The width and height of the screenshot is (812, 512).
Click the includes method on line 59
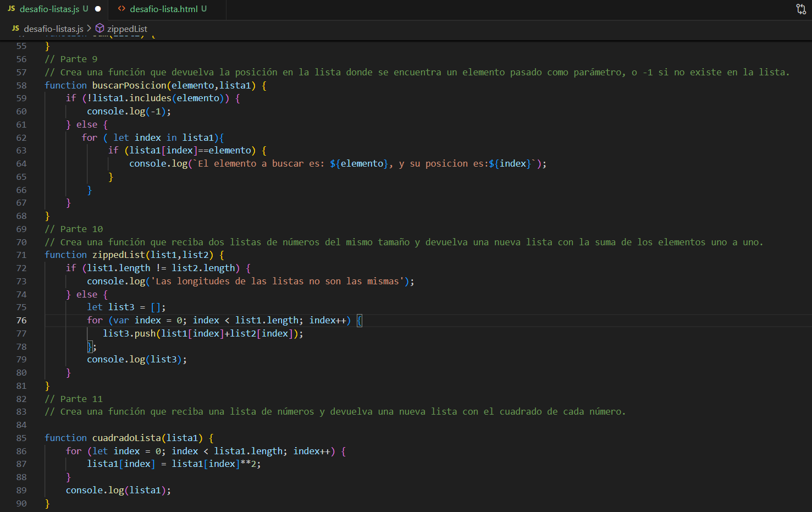pos(151,98)
